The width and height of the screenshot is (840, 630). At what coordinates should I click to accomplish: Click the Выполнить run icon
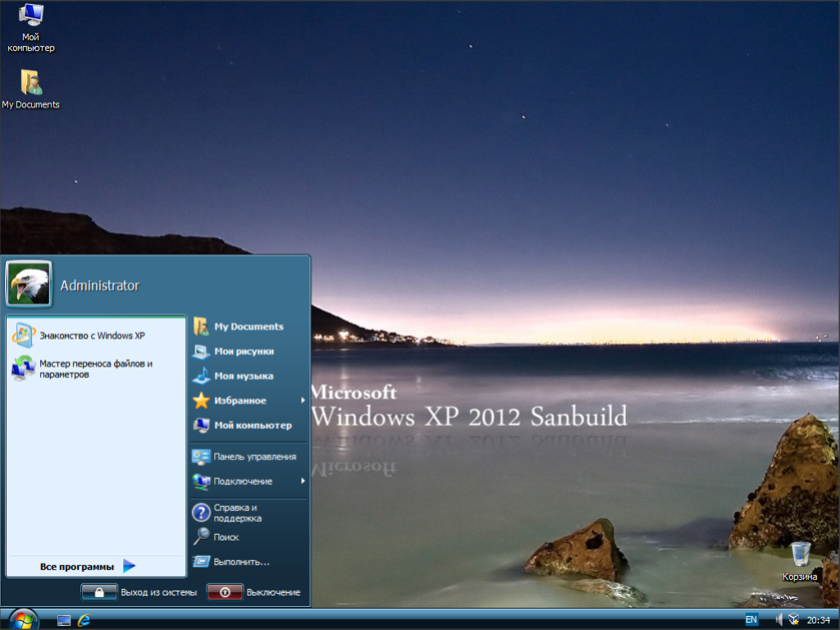point(201,561)
